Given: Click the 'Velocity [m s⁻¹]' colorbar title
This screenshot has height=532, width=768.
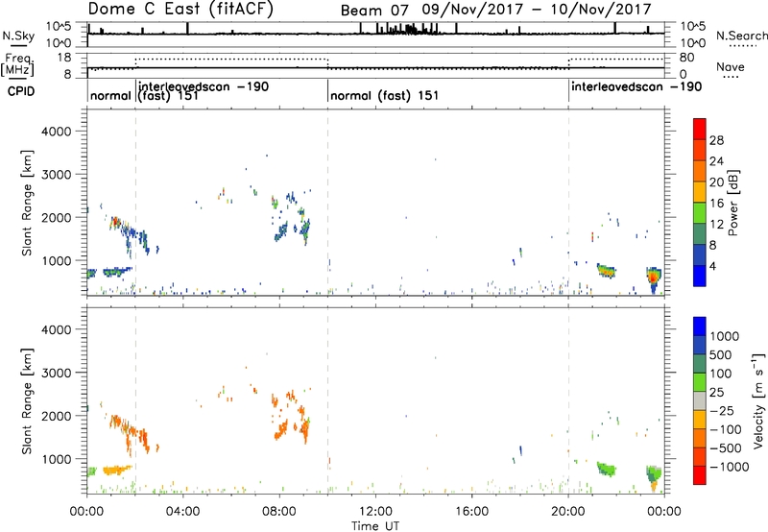Looking at the screenshot, I should click(757, 400).
